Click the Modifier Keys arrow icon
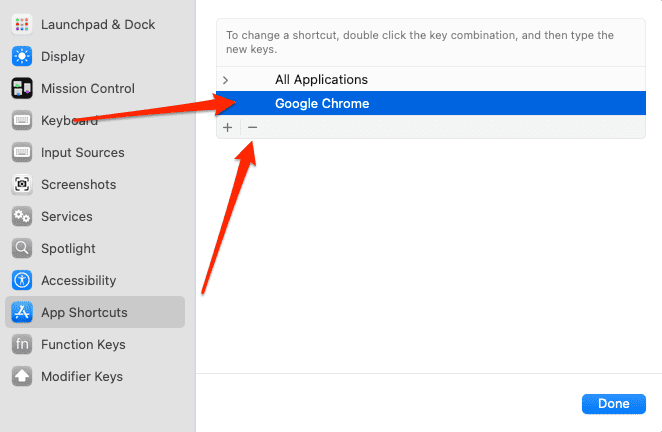The width and height of the screenshot is (662, 432). point(22,376)
